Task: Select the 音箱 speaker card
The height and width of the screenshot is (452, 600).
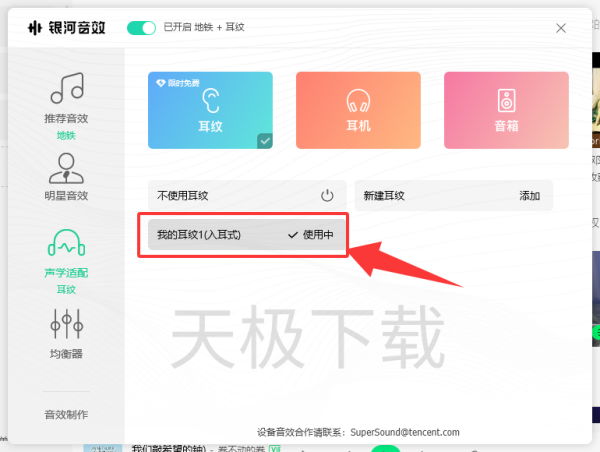Action: click(506, 110)
